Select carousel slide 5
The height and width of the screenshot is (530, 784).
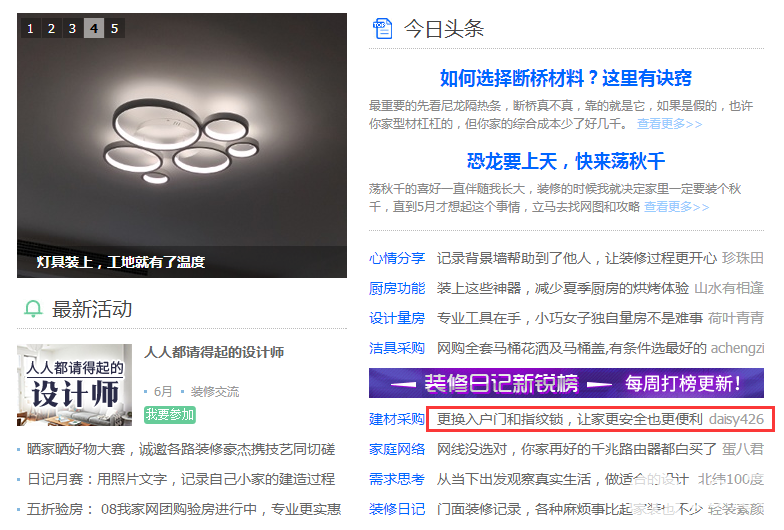click(x=114, y=28)
